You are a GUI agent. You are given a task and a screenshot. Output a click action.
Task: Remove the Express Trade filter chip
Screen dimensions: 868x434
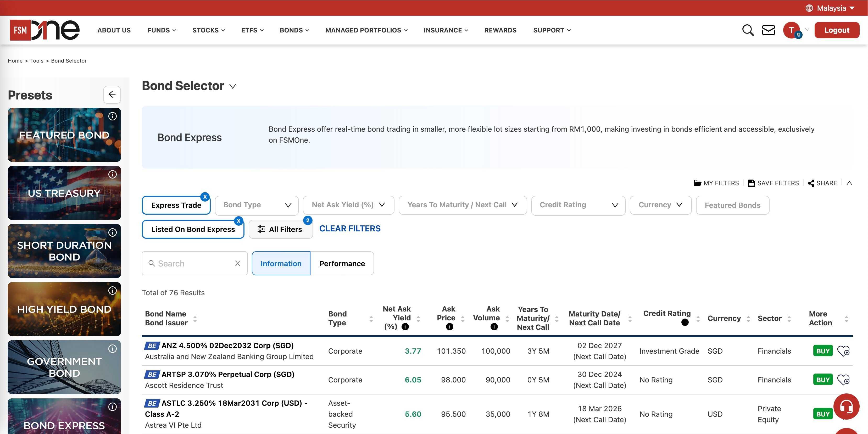pyautogui.click(x=205, y=196)
